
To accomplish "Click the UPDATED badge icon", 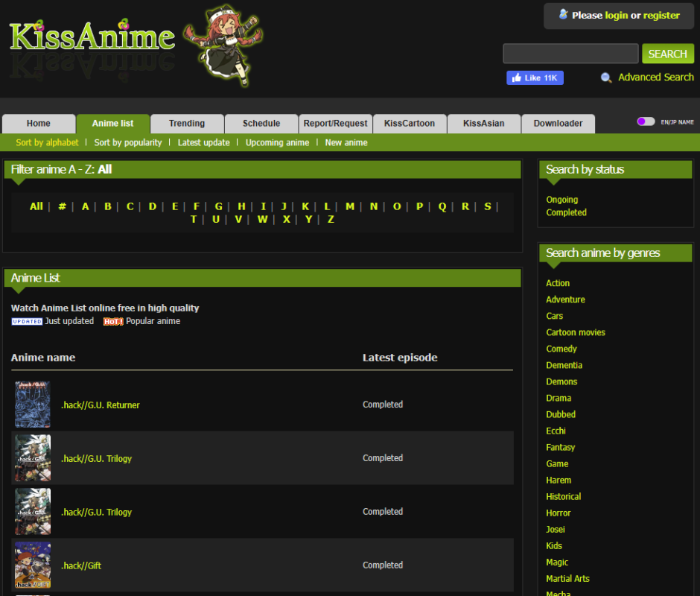I will (x=27, y=321).
